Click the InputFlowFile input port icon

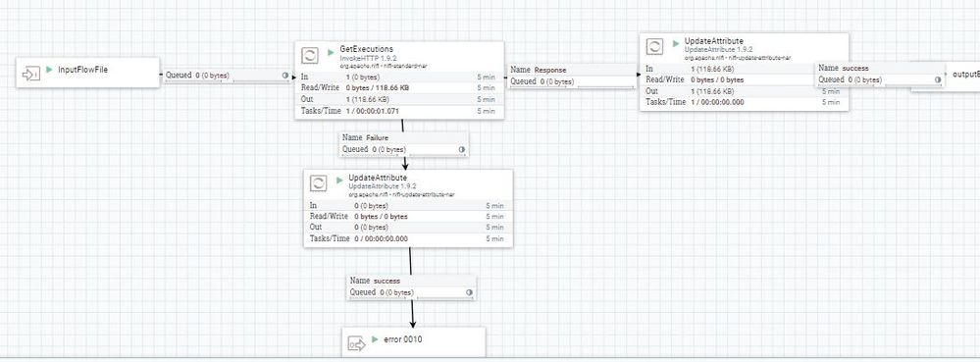30,74
